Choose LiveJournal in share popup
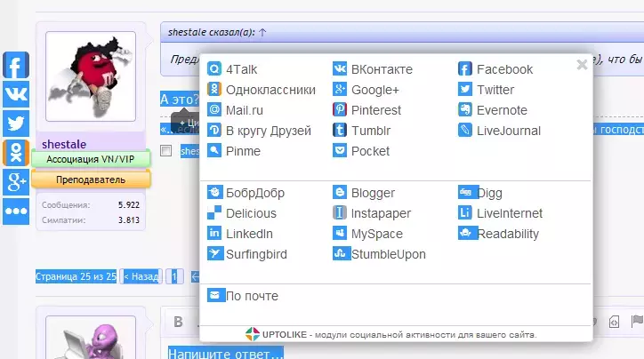644x359 pixels. pyautogui.click(x=499, y=131)
